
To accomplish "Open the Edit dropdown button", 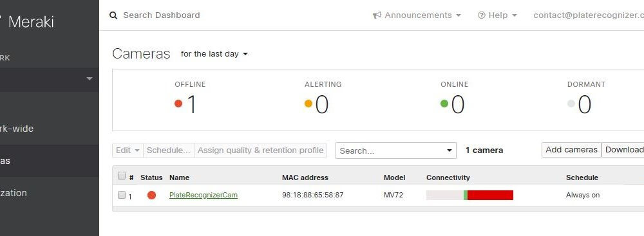I will tap(128, 150).
